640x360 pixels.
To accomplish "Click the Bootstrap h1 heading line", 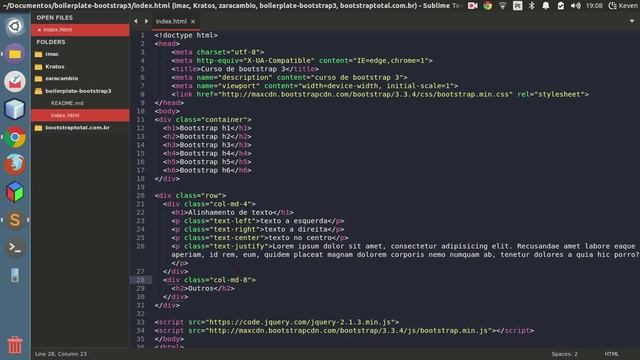I will point(207,128).
